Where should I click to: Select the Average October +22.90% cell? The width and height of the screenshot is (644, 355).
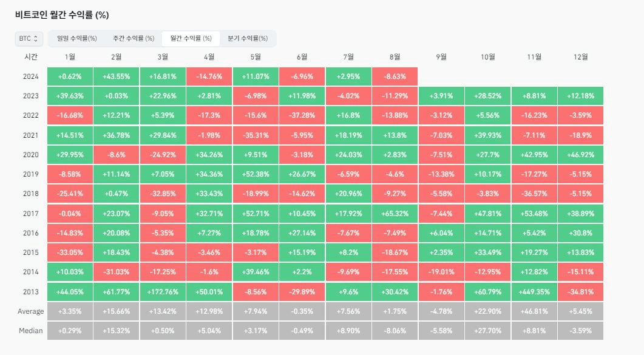[487, 311]
